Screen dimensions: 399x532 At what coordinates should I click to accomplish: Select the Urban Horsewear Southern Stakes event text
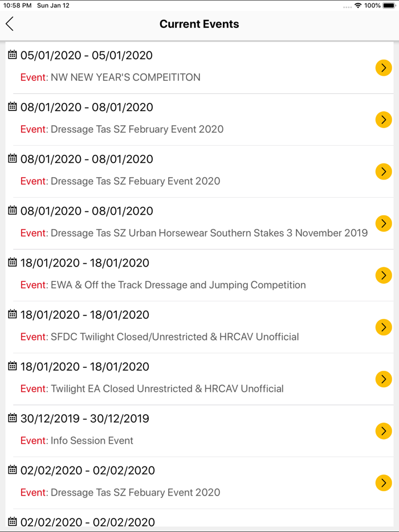[194, 233]
